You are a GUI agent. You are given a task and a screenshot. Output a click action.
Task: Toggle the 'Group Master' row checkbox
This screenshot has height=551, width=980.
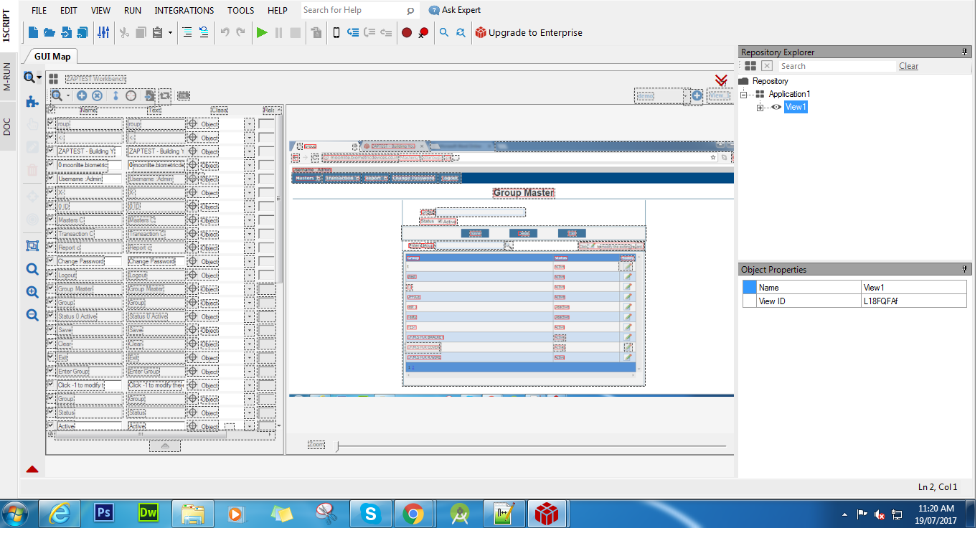click(x=51, y=288)
